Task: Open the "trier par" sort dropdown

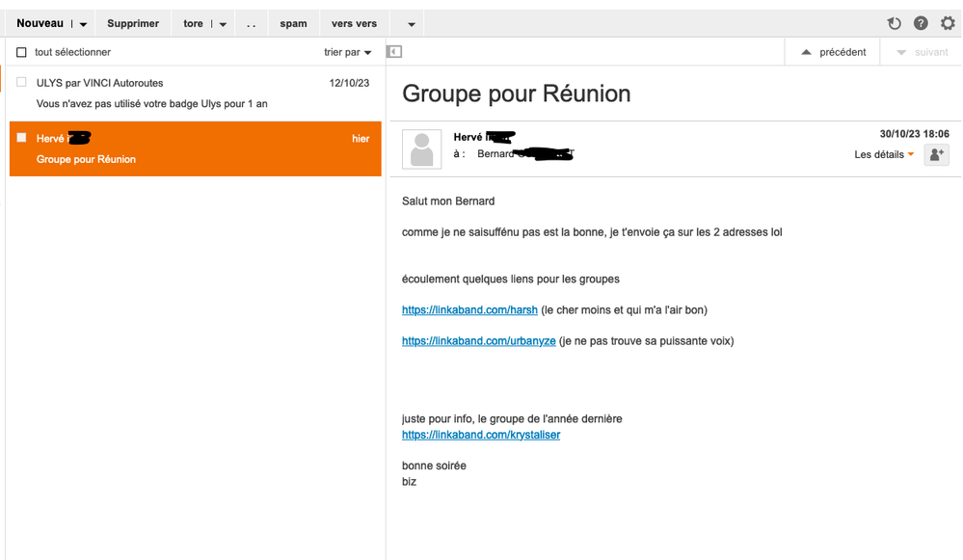Action: (x=348, y=52)
